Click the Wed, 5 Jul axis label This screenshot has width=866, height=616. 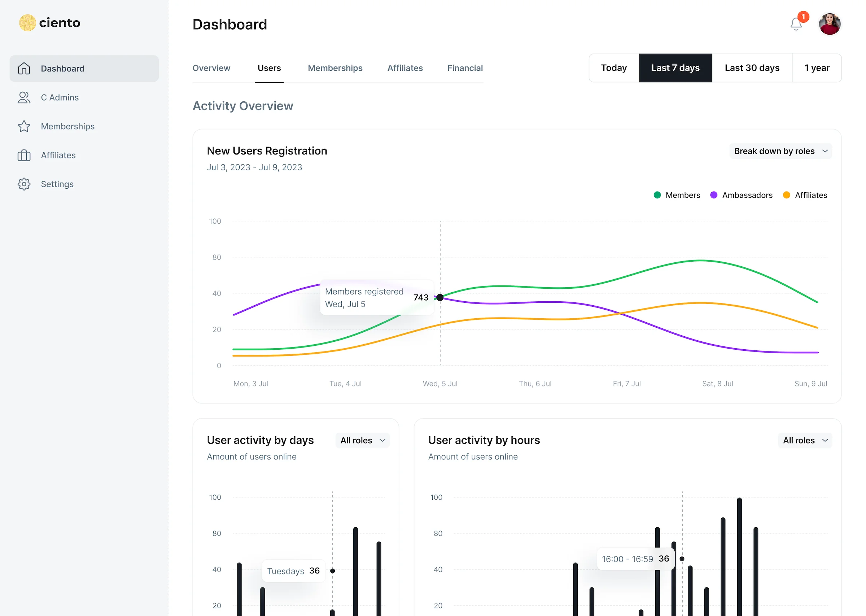click(440, 384)
